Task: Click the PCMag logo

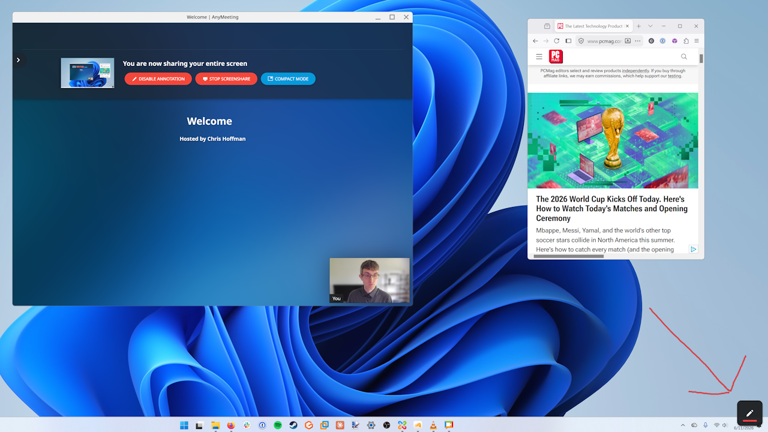Action: (555, 57)
